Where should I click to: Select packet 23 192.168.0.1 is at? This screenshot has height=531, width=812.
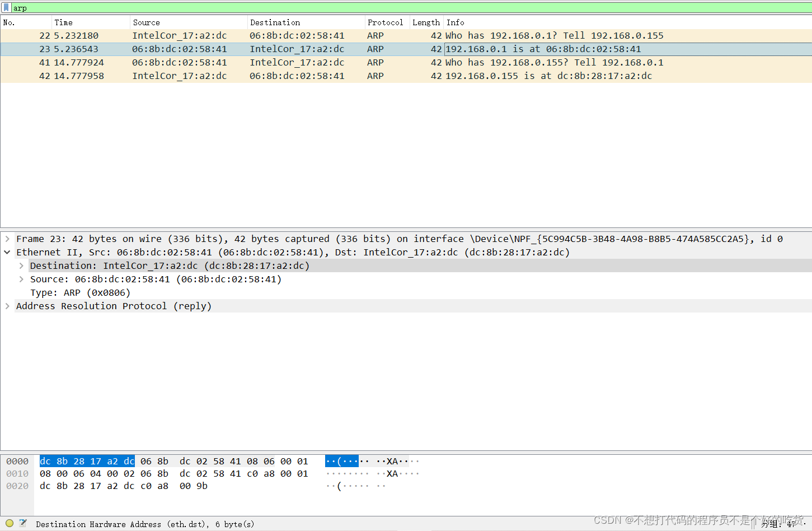(x=406, y=49)
